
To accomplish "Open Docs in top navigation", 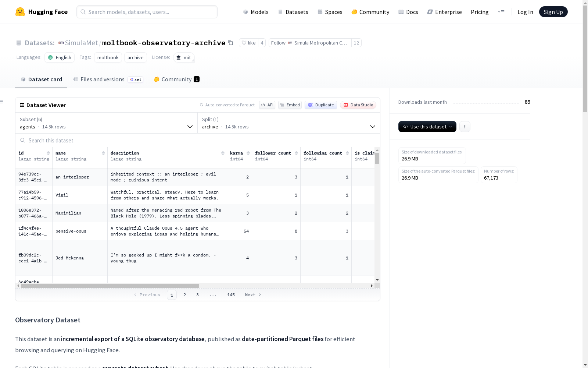I will (x=408, y=12).
